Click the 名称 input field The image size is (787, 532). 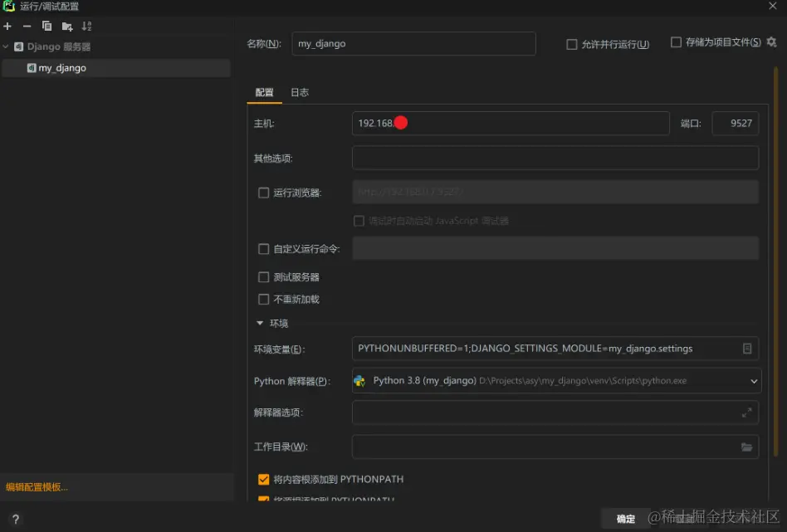(x=413, y=44)
